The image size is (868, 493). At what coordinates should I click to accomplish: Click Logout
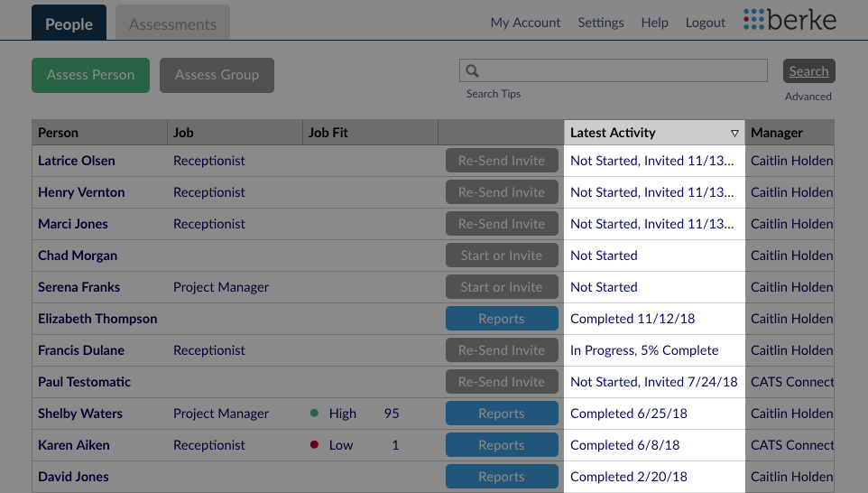[706, 23]
